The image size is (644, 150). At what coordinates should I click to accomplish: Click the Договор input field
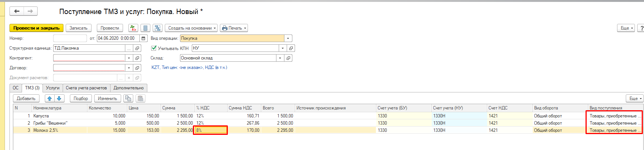coord(89,68)
